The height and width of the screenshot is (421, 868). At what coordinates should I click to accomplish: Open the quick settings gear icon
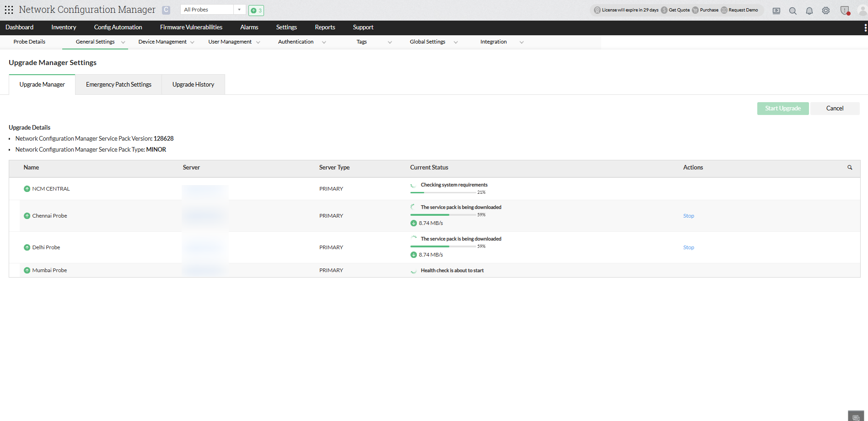[826, 11]
